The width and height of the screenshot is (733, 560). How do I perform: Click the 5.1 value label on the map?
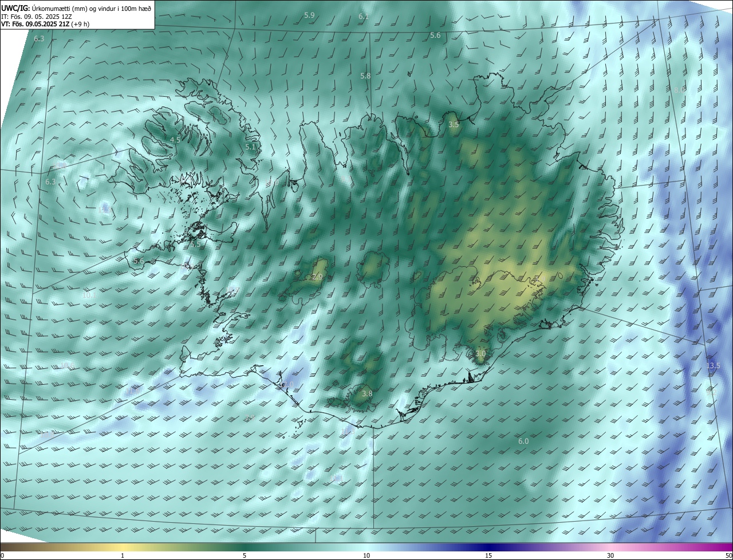250,147
